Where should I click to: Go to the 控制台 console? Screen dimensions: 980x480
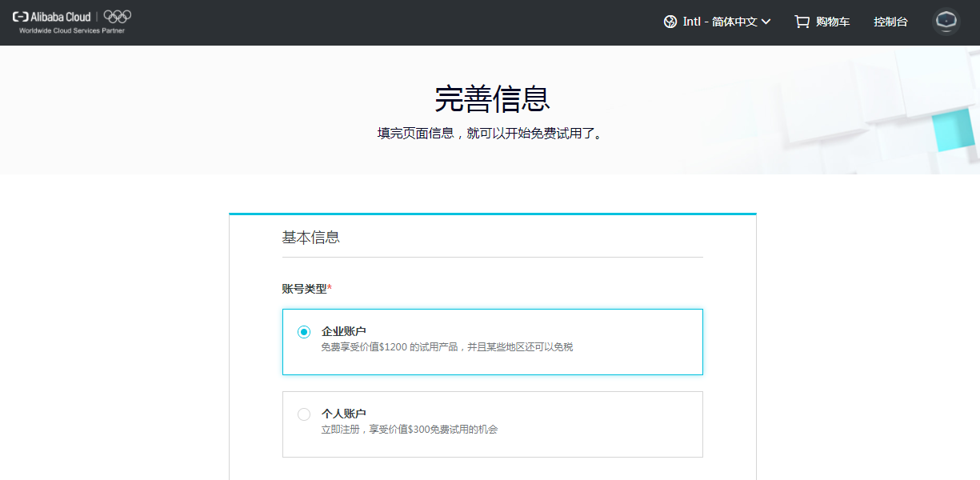(890, 22)
